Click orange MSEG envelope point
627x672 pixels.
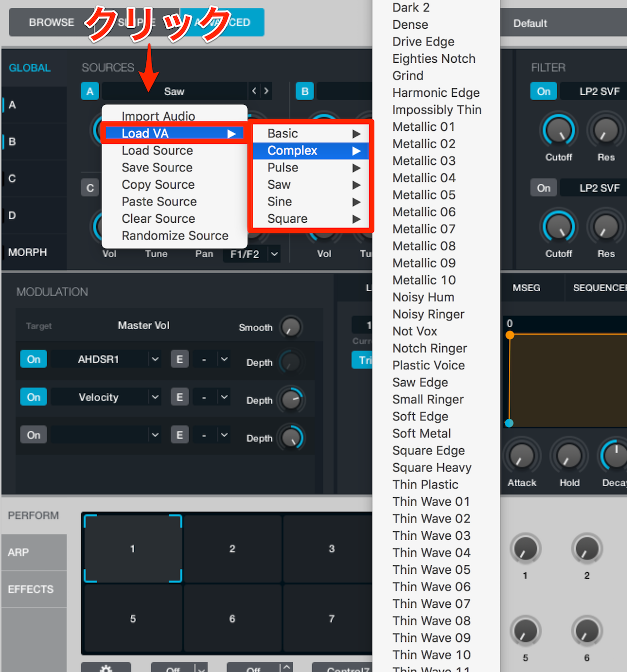pos(510,335)
